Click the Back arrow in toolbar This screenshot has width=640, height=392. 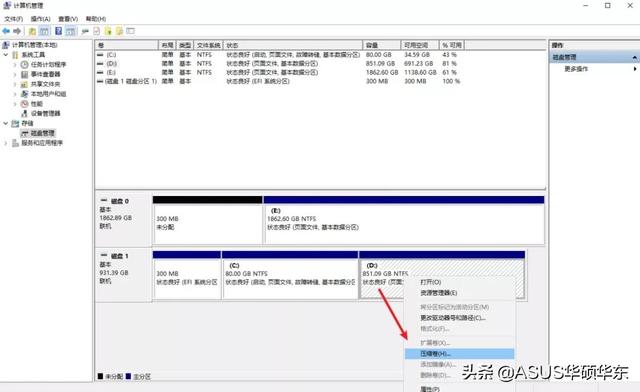6,31
